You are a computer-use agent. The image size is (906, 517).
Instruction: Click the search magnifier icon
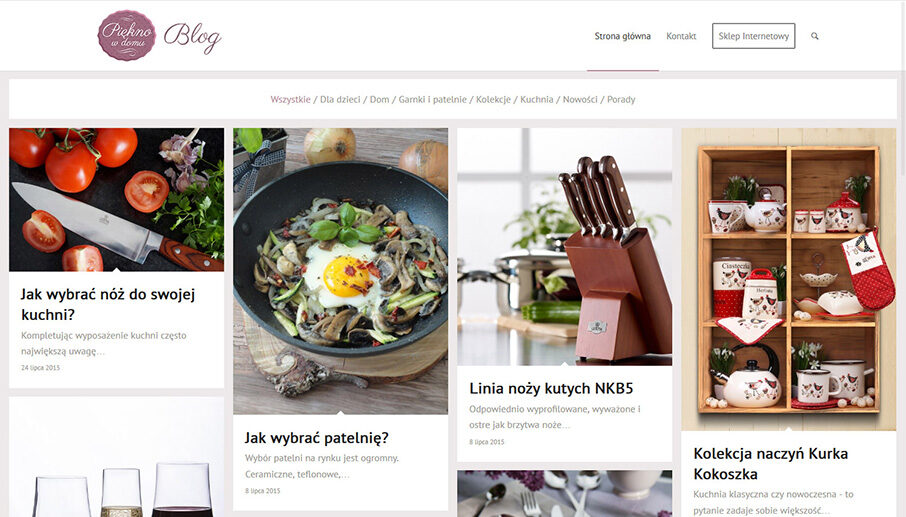click(814, 36)
